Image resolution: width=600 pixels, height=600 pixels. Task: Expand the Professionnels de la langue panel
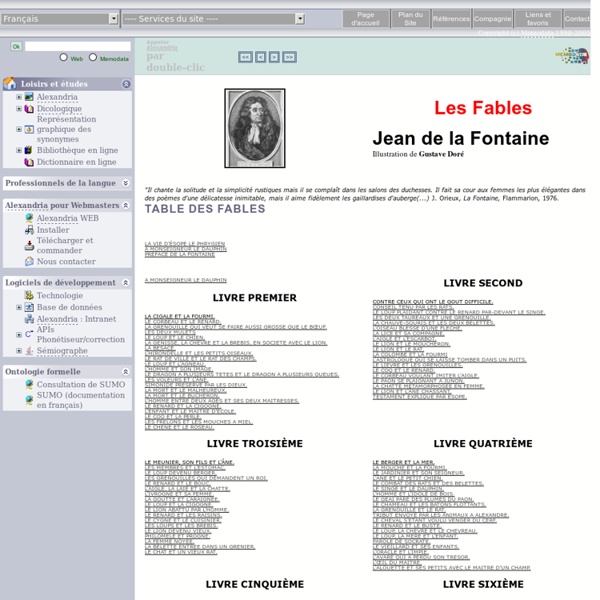coord(126,183)
